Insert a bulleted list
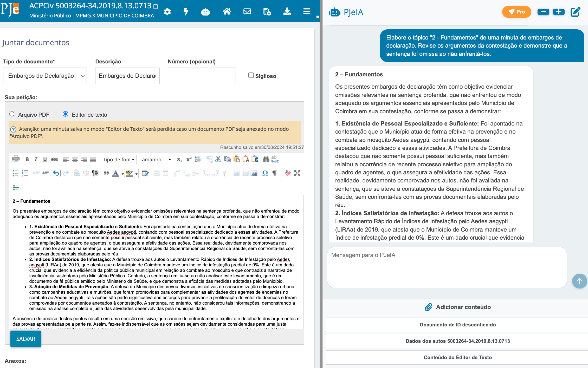This screenshot has width=588, height=368. point(16,173)
